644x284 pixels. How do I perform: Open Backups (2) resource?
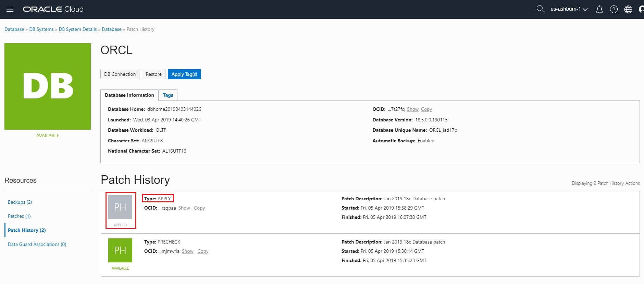click(x=20, y=202)
